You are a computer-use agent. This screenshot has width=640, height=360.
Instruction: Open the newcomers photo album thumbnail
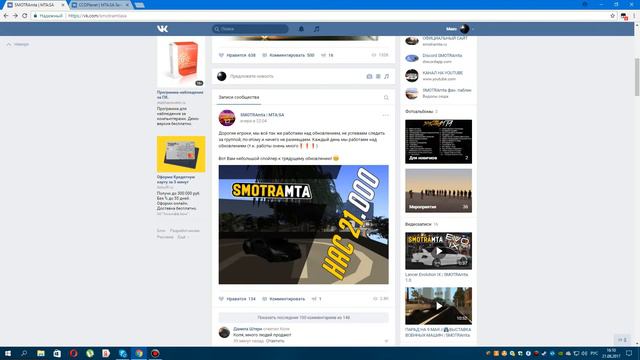point(438,142)
